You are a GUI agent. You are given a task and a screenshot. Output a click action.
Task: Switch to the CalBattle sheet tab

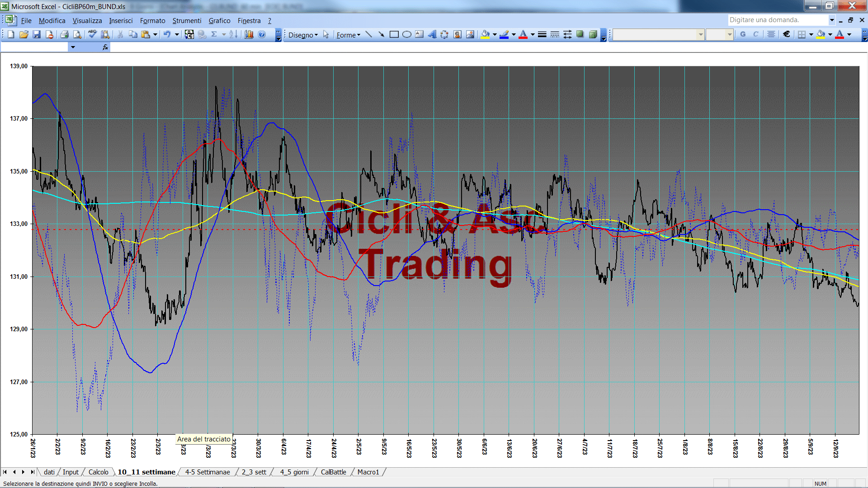[333, 472]
